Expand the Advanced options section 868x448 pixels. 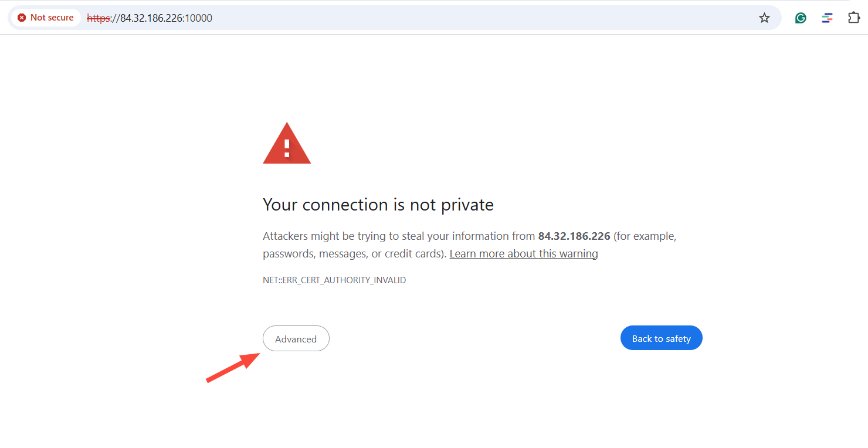[296, 338]
